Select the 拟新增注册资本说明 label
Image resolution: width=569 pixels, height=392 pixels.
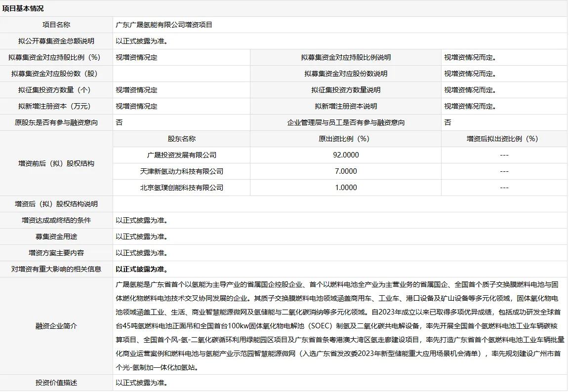point(346,106)
